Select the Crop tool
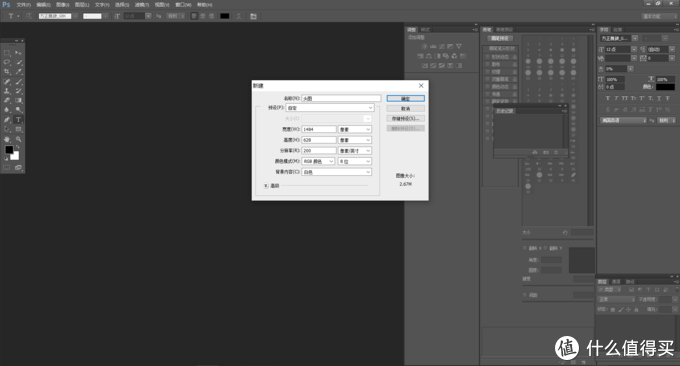Image resolution: width=680 pixels, height=366 pixels. [x=7, y=72]
